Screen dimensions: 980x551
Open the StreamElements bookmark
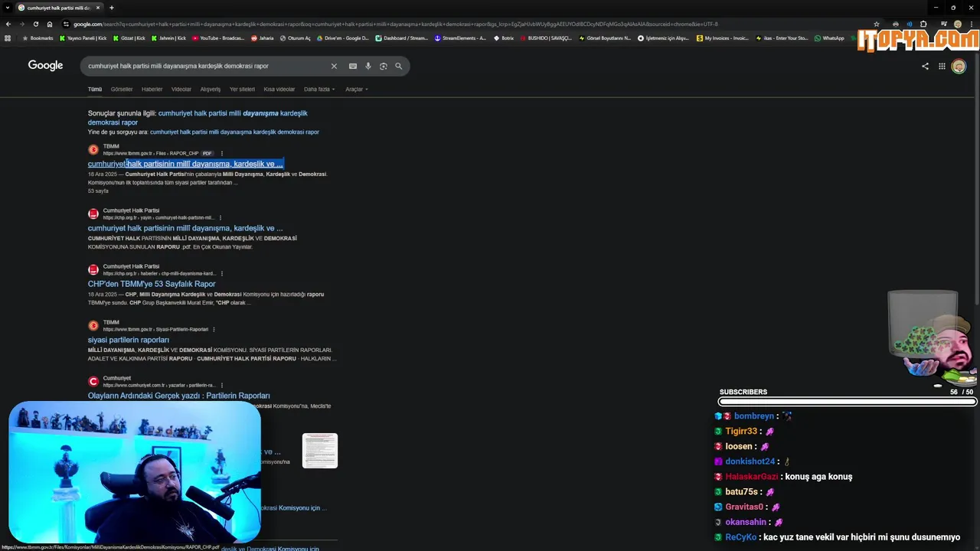coord(460,37)
